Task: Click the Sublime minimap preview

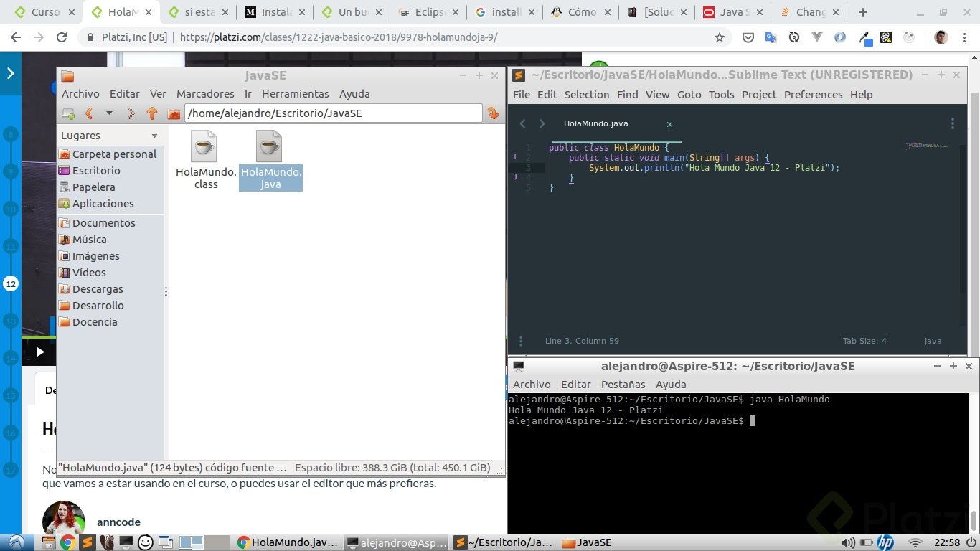Action: coord(926,146)
